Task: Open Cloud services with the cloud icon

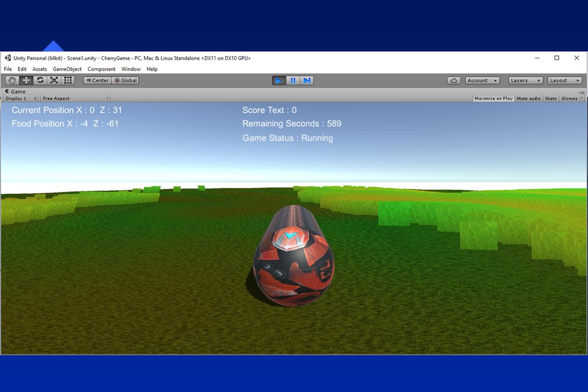Action: [x=454, y=80]
